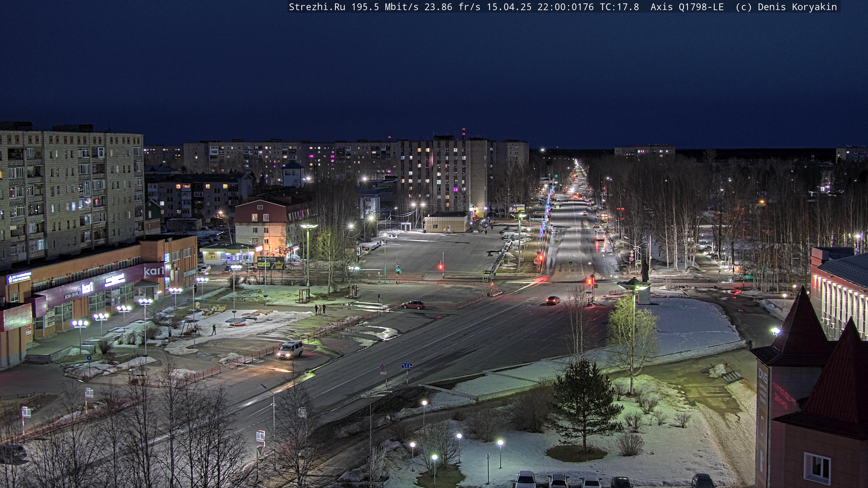Select the "15.04.25" date stamp
The image size is (868, 488).
[509, 7]
